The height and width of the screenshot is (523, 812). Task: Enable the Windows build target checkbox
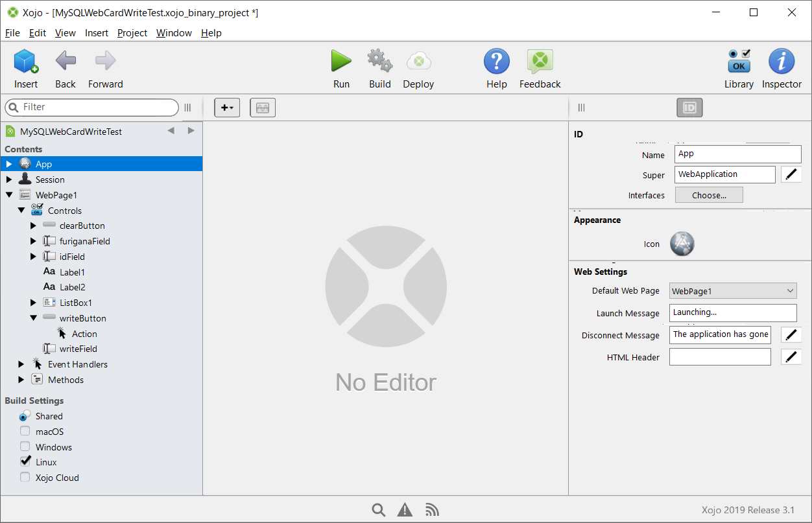[x=25, y=447]
